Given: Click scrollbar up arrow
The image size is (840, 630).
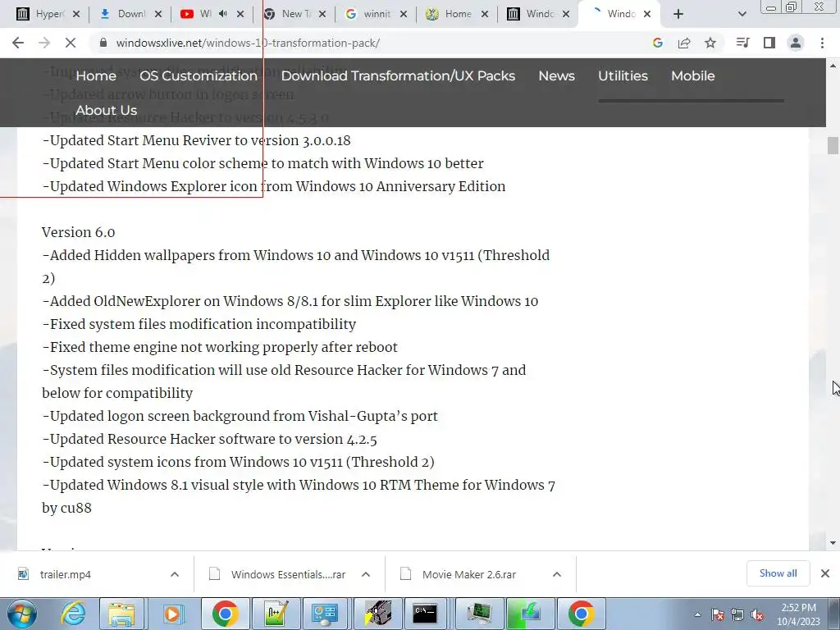Looking at the screenshot, I should (x=833, y=66).
